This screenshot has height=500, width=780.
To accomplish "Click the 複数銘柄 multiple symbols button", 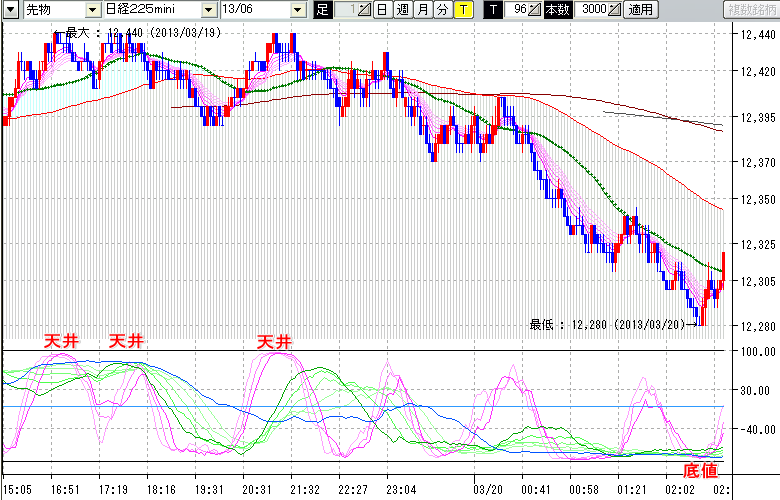I will [x=747, y=10].
